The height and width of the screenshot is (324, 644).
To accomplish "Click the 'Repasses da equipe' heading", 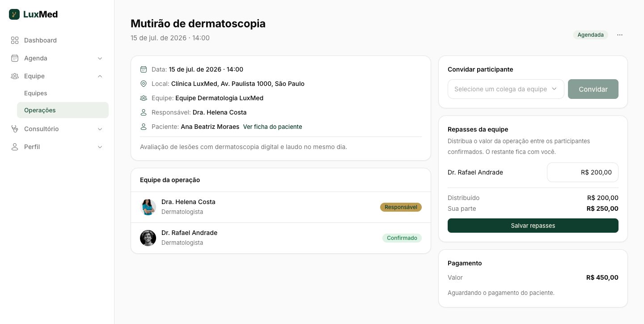I will point(478,129).
